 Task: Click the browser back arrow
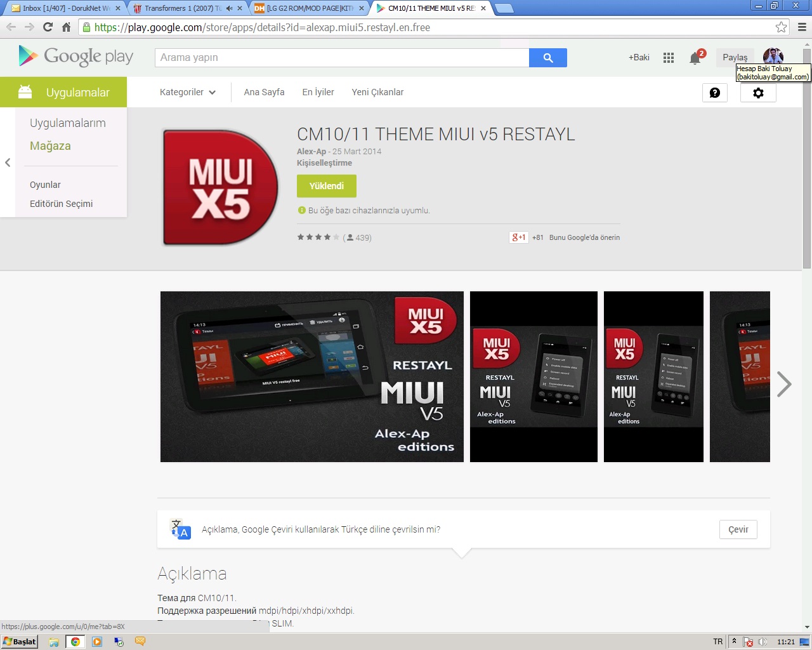(11, 27)
